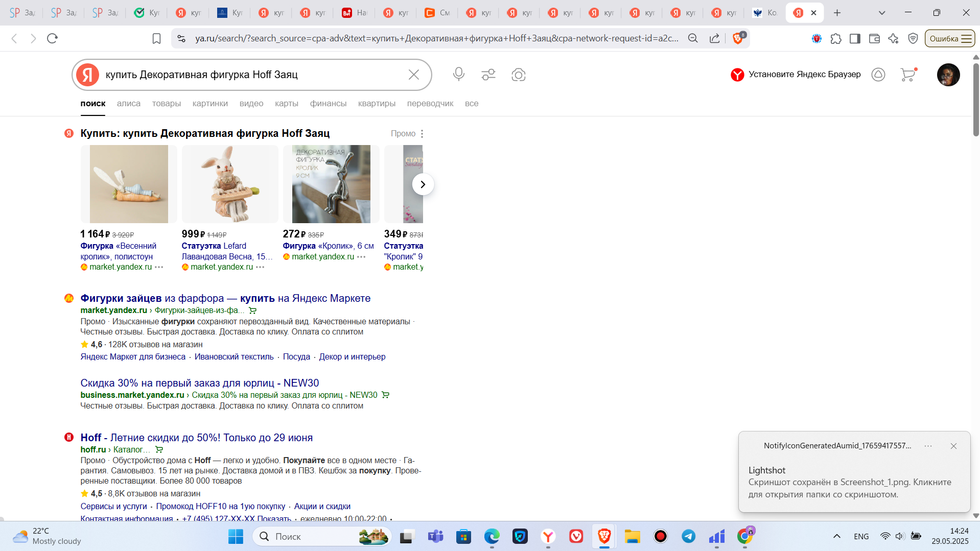Switch to товары tab
The width and height of the screenshot is (980, 551).
[x=167, y=103]
